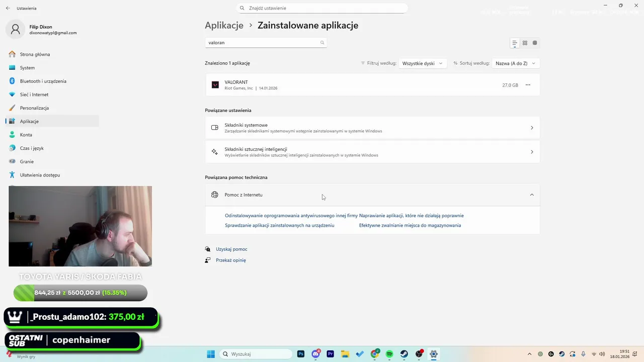The width and height of the screenshot is (644, 362).
Task: Open the three-dot menu for VALORANT
Action: tap(528, 85)
